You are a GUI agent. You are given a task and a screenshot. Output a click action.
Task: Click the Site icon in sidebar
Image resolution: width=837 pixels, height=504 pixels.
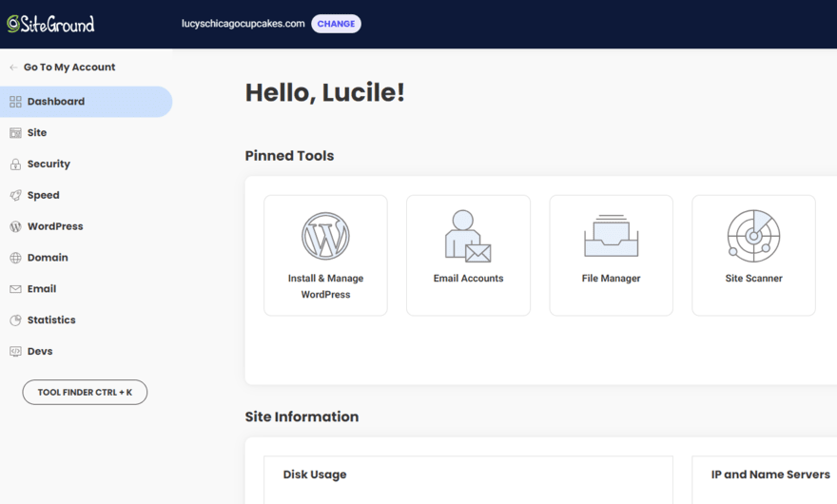point(15,133)
